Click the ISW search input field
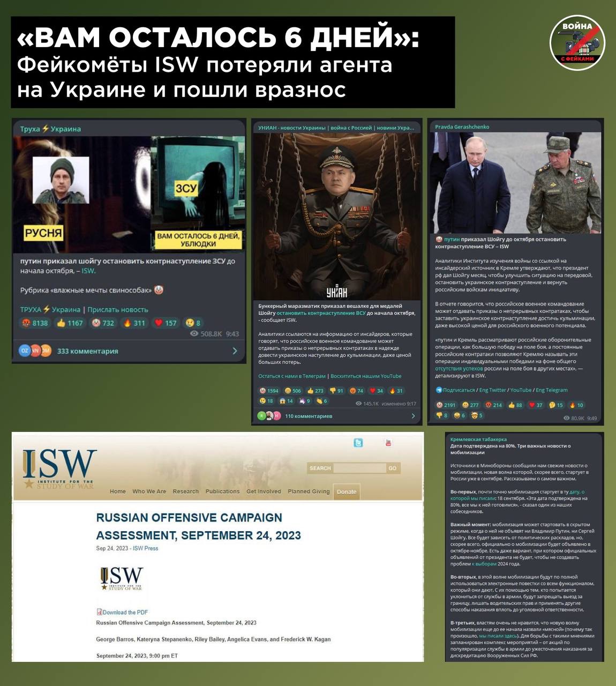Screen dimensions: 616x686 359,468
